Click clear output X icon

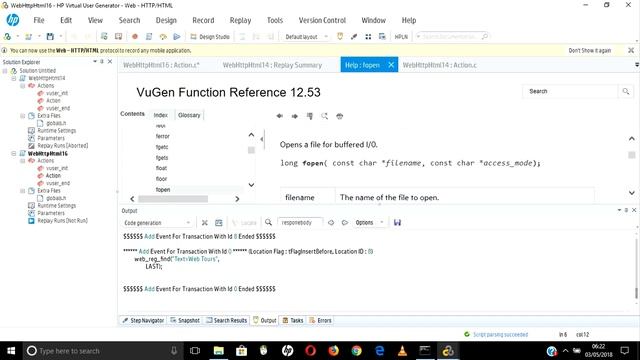204,223
